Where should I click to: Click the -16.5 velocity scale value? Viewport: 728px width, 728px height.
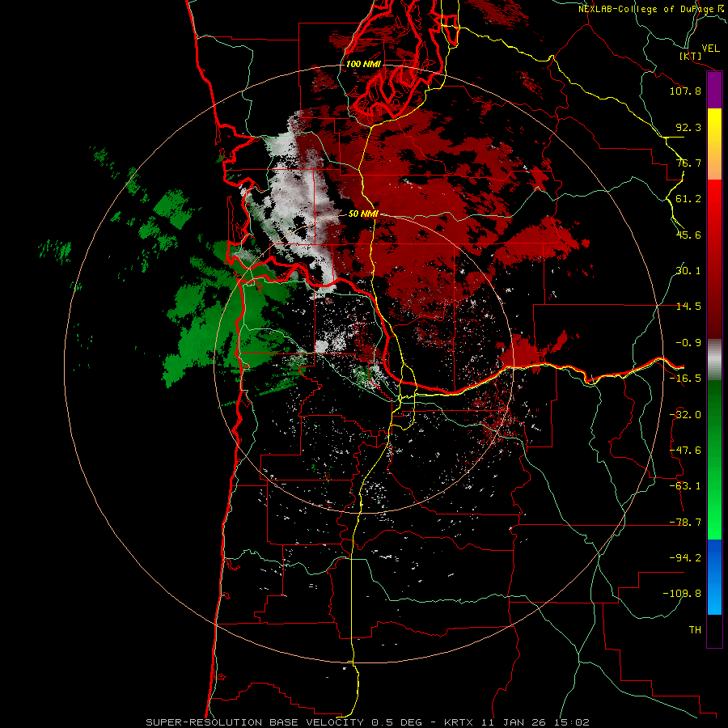click(685, 379)
